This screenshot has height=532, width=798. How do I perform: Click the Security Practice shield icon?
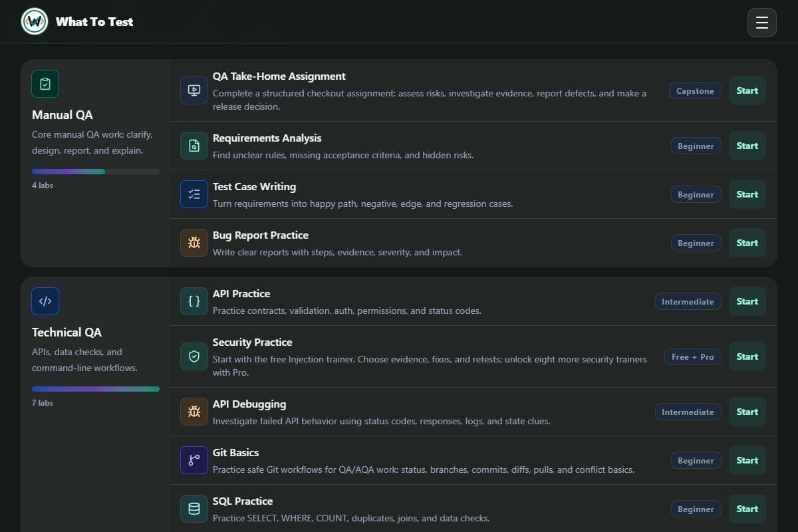point(194,356)
